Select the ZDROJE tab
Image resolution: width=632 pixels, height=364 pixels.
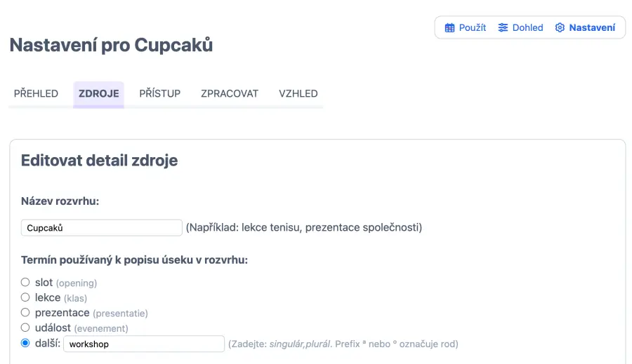(98, 94)
